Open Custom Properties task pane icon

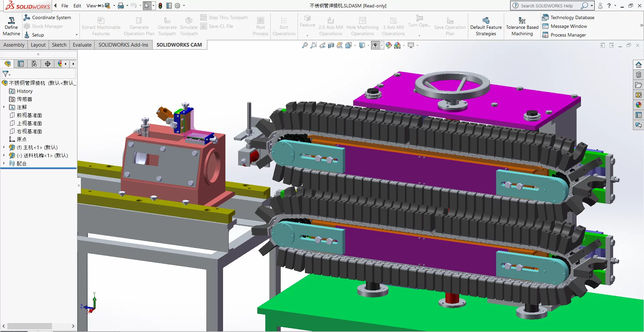coord(639,115)
